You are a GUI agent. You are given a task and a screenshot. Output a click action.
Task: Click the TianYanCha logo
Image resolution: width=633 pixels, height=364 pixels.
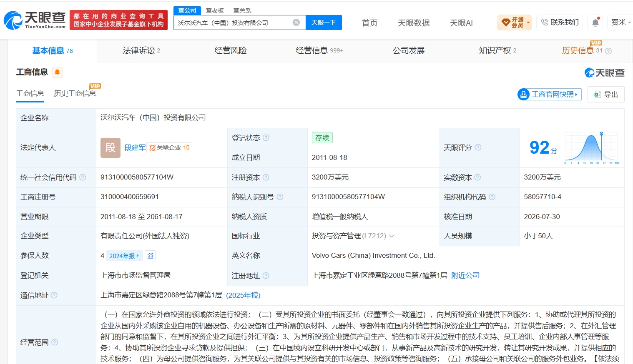35,20
